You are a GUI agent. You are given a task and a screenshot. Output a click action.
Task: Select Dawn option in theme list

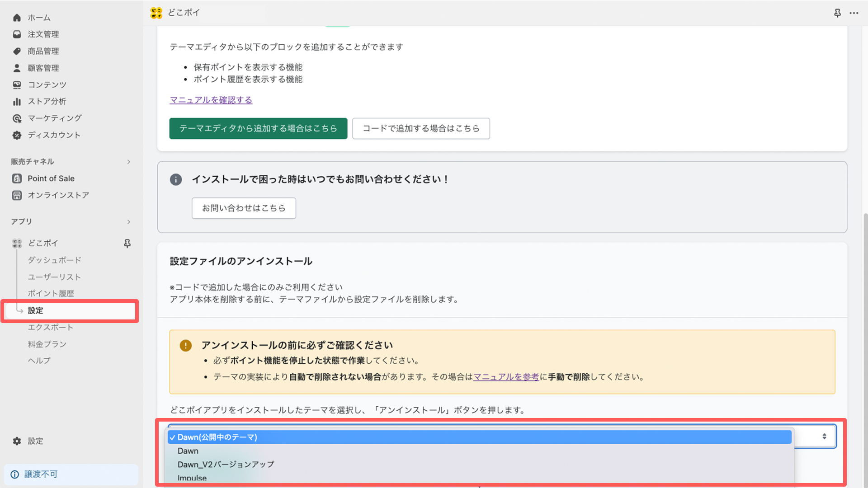[187, 450]
